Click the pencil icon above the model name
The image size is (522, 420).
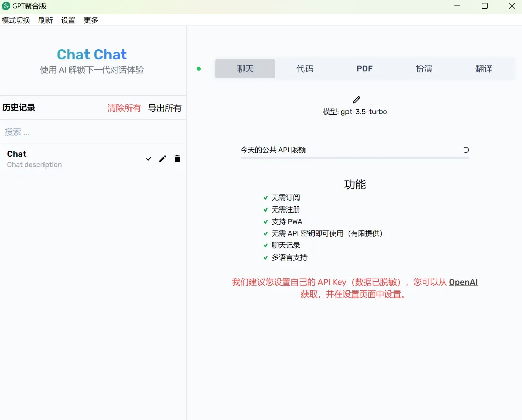[x=356, y=100]
